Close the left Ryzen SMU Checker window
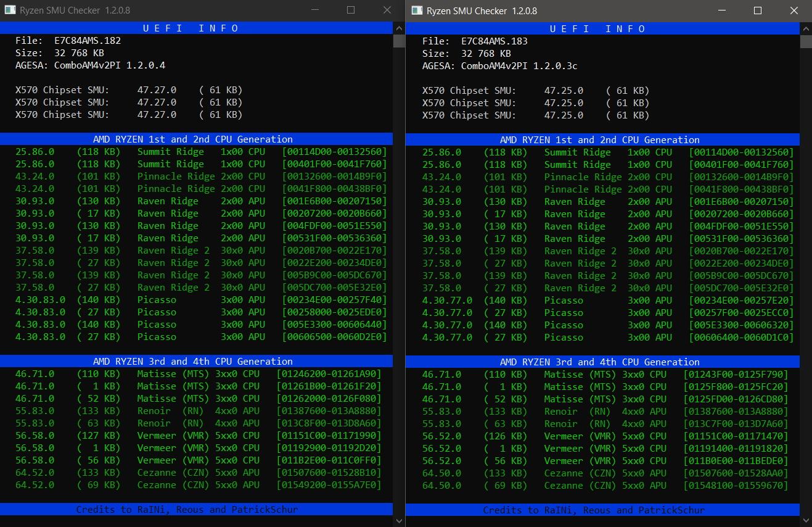Screen dimensions: 812x527 tap(387, 10)
